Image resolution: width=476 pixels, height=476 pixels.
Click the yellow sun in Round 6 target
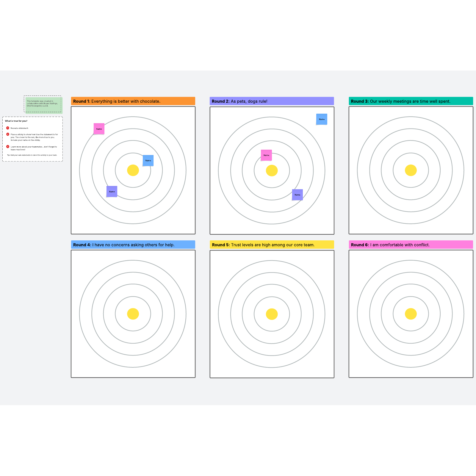(x=411, y=314)
